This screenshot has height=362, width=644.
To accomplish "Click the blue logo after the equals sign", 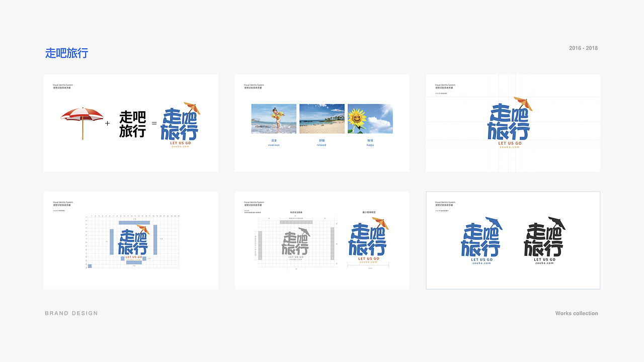I will [180, 125].
